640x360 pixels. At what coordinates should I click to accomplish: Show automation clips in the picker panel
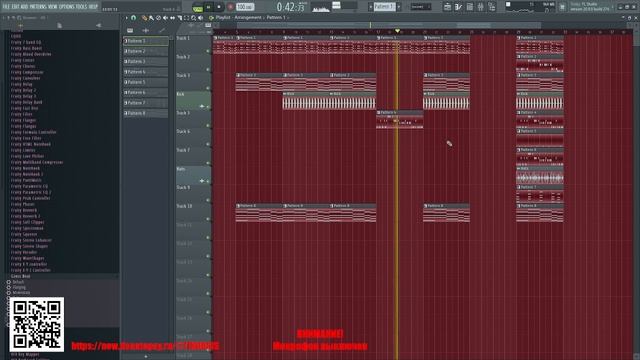pos(162,30)
